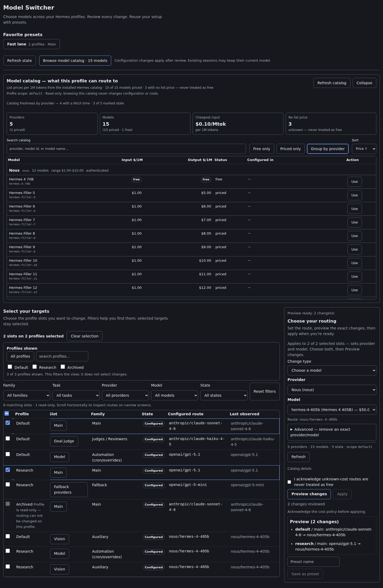Open the routing Model dropdown showing hermes-4-405b
The image size is (383, 588).
click(x=332, y=410)
